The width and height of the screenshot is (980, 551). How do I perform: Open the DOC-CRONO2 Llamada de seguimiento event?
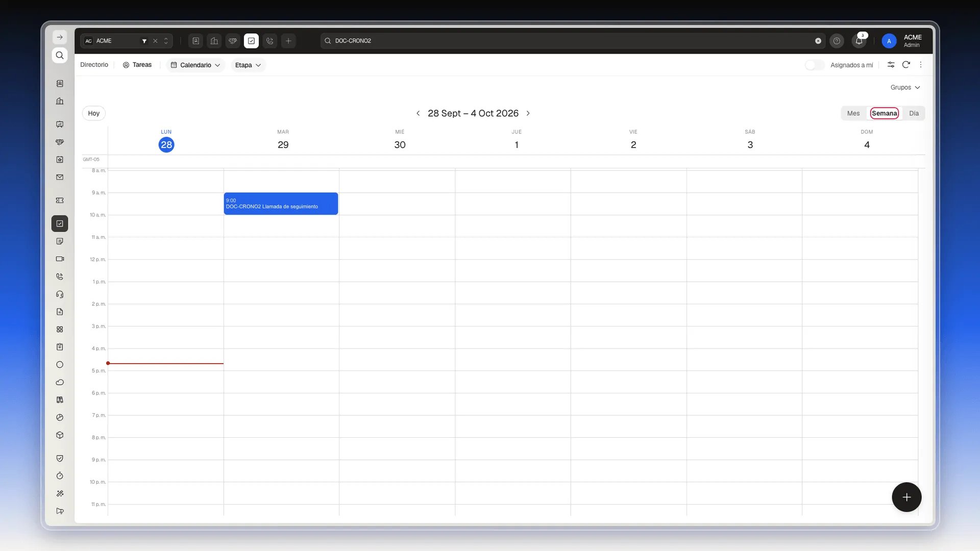tap(281, 204)
